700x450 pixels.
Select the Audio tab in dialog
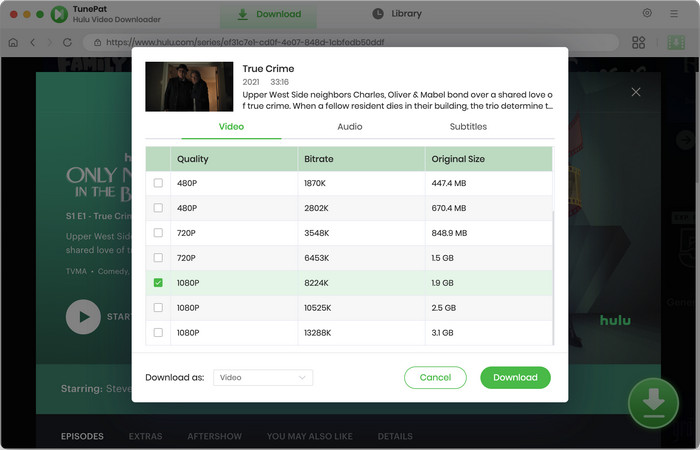point(350,127)
